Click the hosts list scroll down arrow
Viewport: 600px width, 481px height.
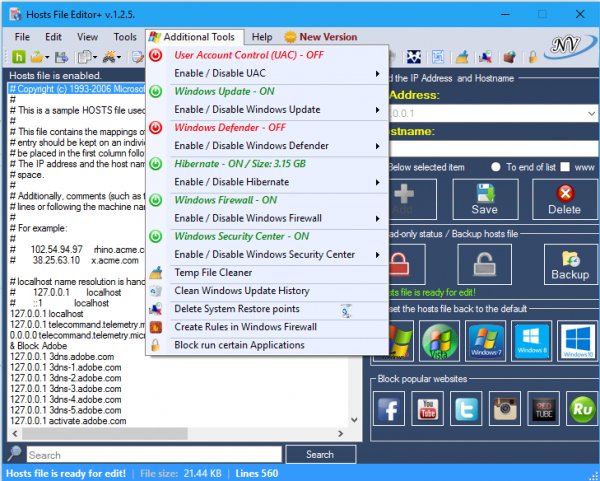coord(354,420)
